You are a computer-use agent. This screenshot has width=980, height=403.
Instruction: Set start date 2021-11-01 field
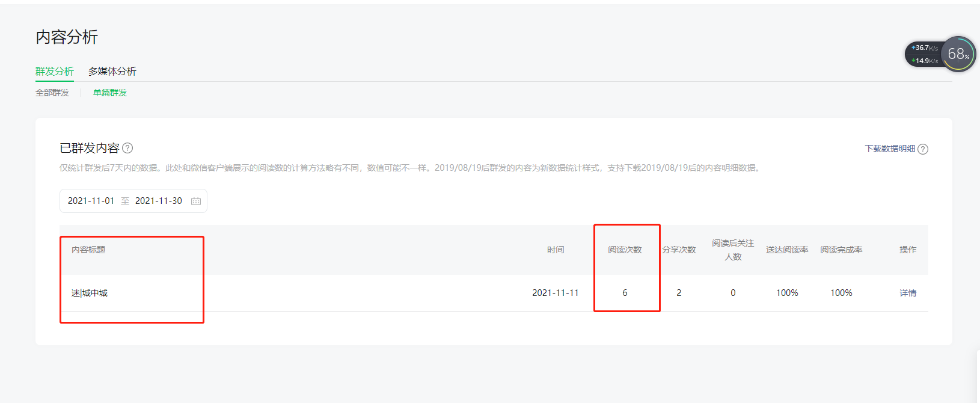pyautogui.click(x=91, y=201)
